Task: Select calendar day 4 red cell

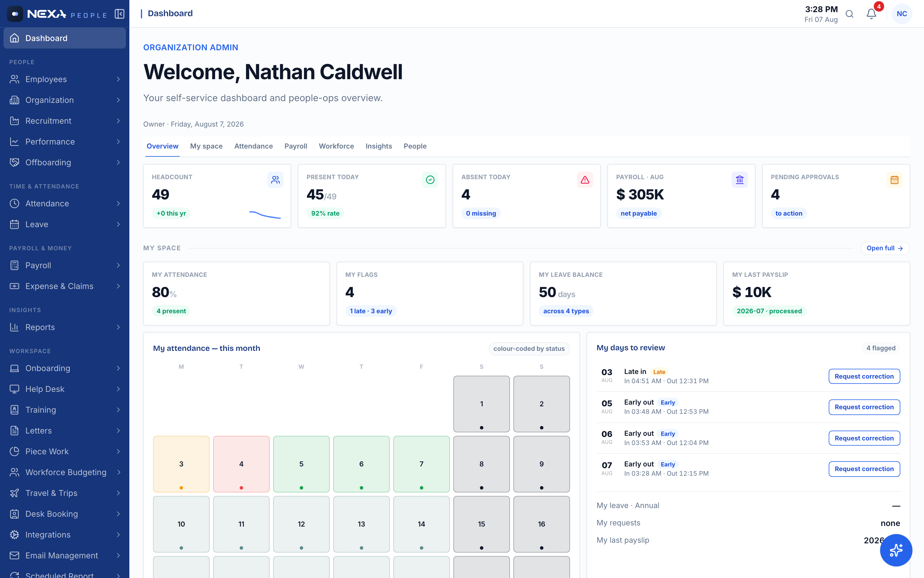Action: pos(241,464)
